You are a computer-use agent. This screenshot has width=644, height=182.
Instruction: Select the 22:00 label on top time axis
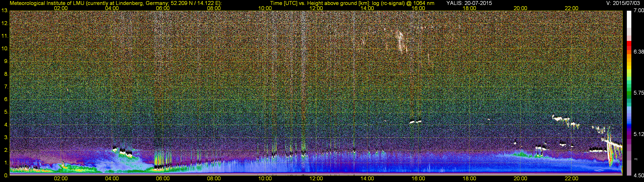click(x=571, y=8)
